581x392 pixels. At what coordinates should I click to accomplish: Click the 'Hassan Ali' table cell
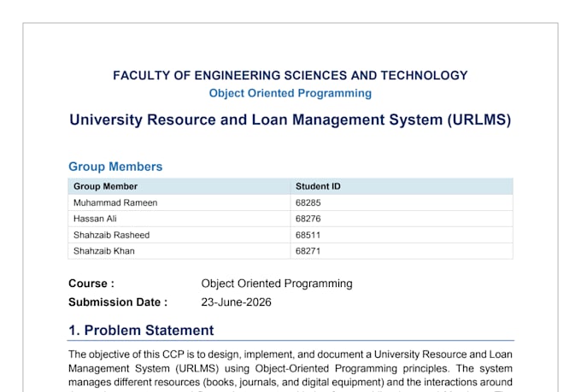[x=179, y=219]
